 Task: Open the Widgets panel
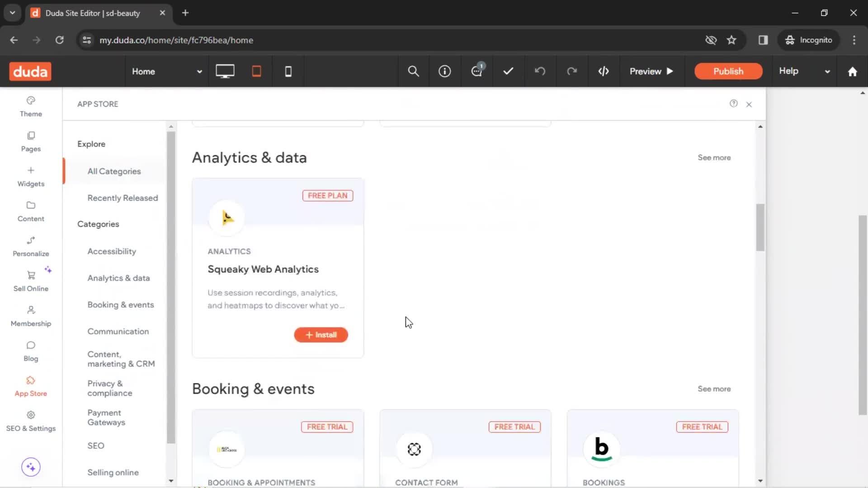point(31,177)
